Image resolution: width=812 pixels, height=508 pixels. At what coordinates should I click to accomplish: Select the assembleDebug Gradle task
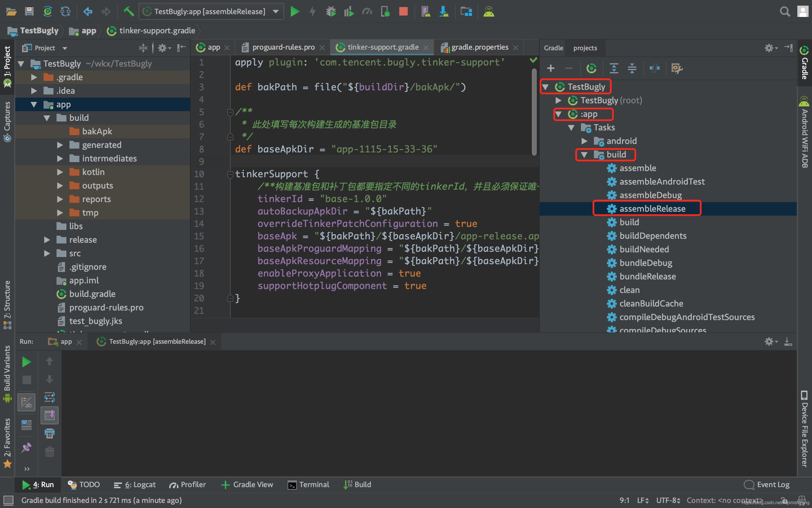tap(650, 195)
